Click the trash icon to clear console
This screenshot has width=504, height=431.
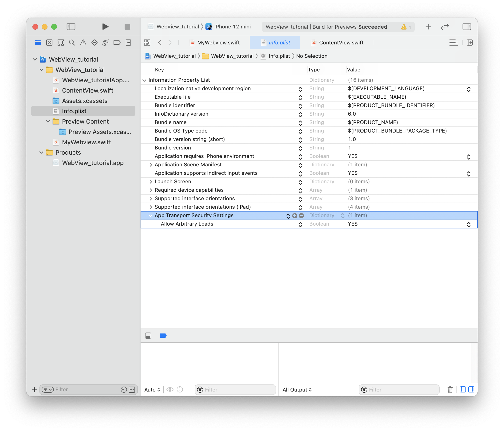tap(450, 390)
